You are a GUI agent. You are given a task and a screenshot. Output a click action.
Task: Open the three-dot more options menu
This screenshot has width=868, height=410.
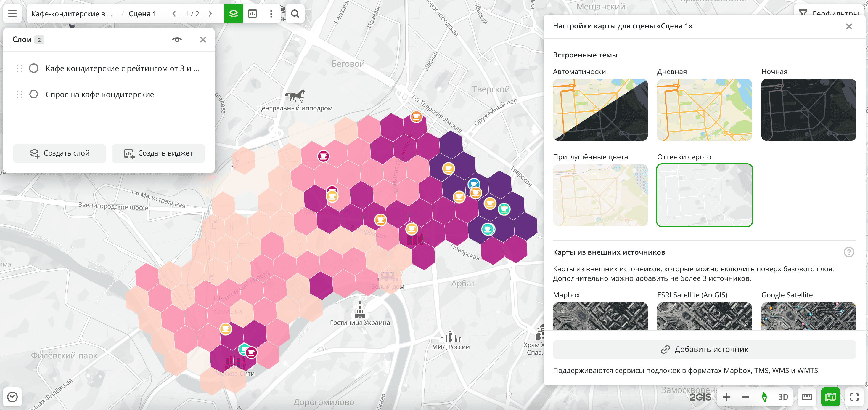coord(271,14)
